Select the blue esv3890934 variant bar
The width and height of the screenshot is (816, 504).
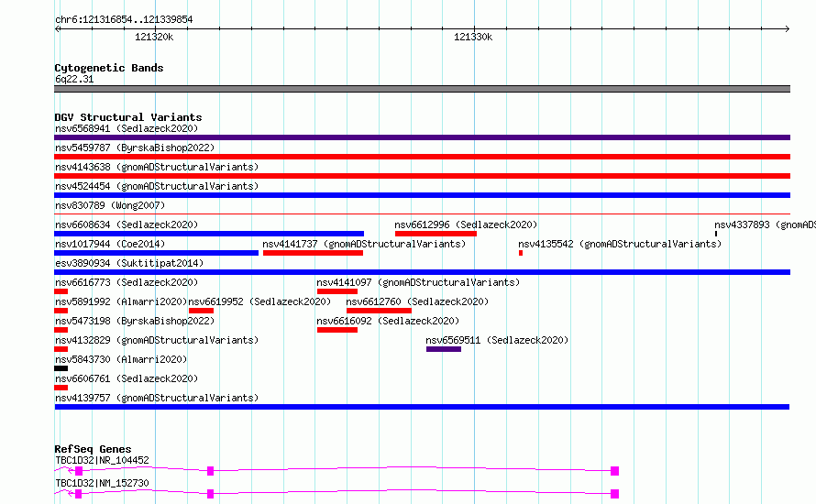pyautogui.click(x=422, y=272)
